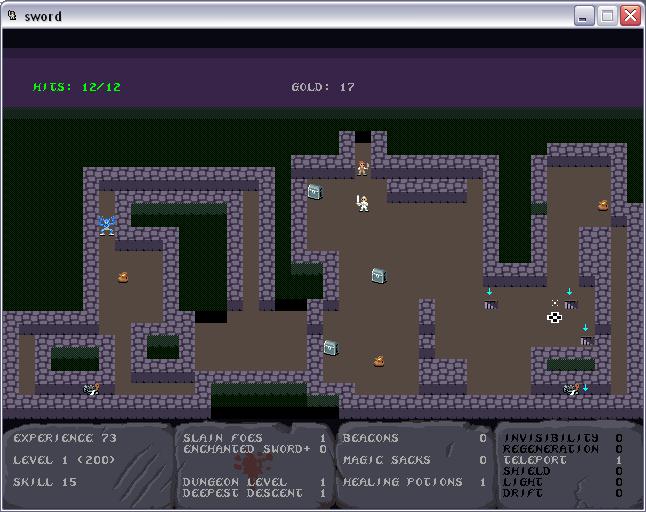
Task: Click the lowest staircase near the right wall
Action: [587, 340]
